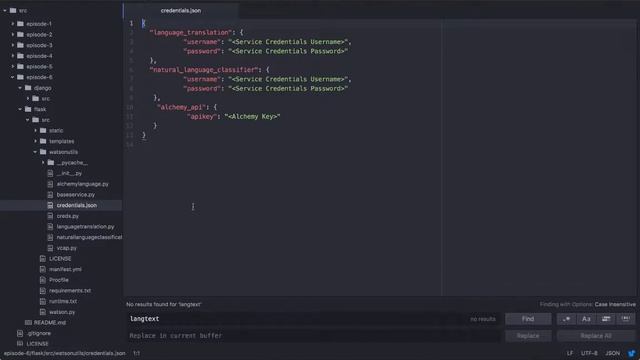The height and width of the screenshot is (360, 640).
Task: Collapse the watsonutils folder arrow
Action: coord(36,152)
